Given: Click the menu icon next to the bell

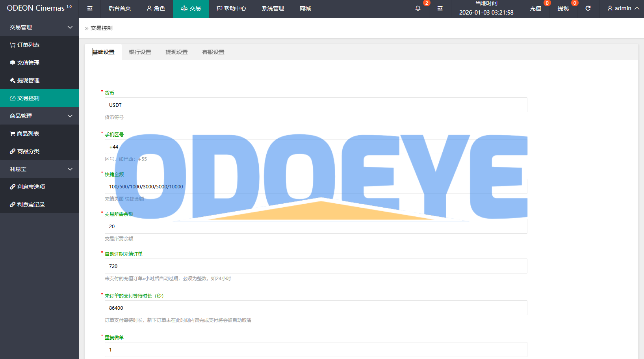Looking at the screenshot, I should [440, 8].
